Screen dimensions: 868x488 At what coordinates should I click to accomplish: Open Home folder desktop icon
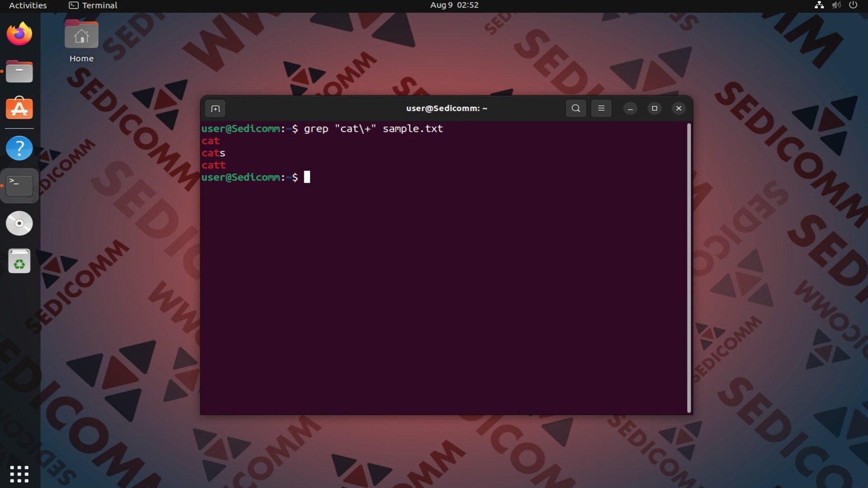(81, 41)
